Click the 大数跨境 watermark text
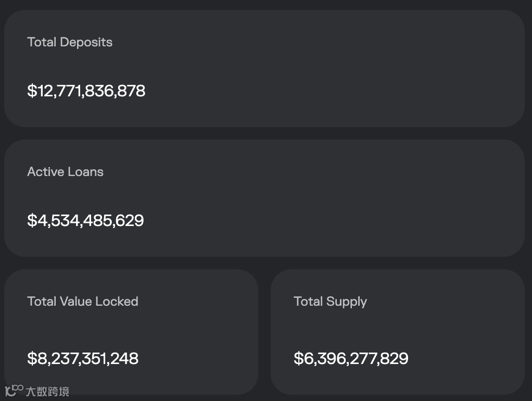Image resolution: width=532 pixels, height=401 pixels. tap(47, 392)
